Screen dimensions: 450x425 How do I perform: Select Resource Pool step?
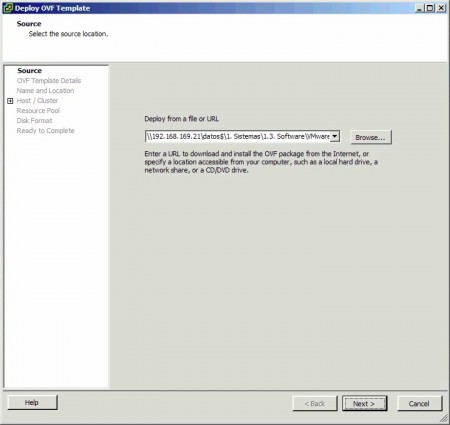tap(38, 111)
